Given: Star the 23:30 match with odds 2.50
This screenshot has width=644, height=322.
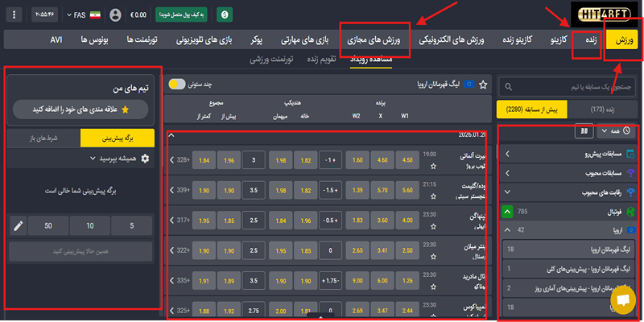Looking at the screenshot, I should (433, 257).
